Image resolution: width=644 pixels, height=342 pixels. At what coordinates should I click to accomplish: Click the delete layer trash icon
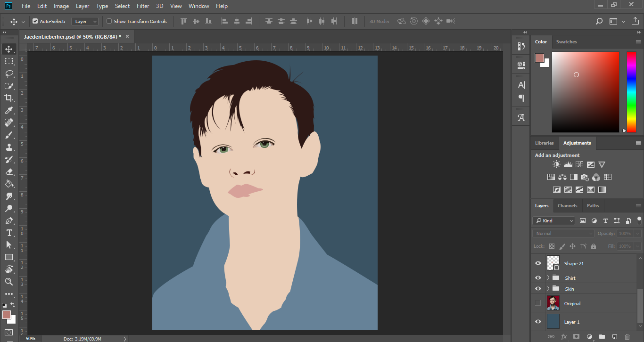627,336
